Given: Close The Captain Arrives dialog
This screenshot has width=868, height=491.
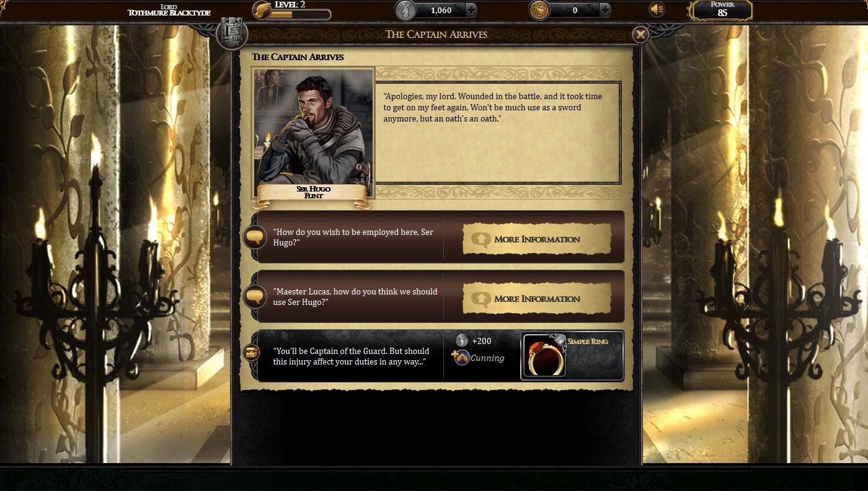Looking at the screenshot, I should tap(640, 34).
